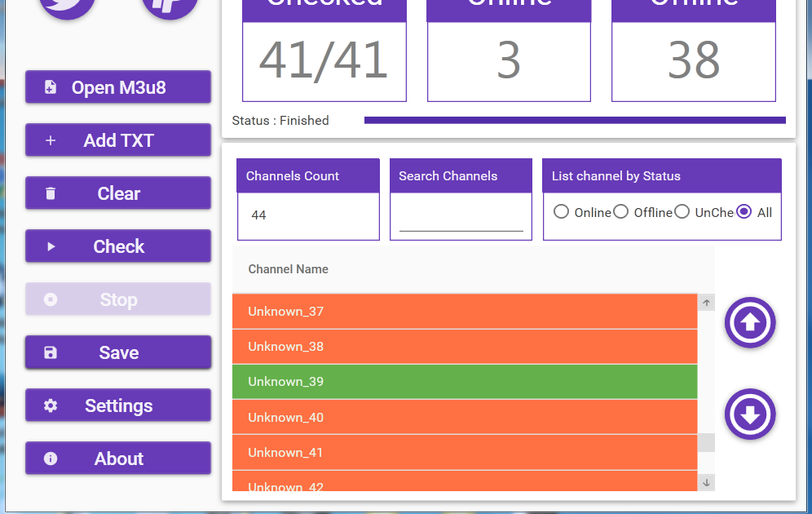812x514 pixels.
Task: Select the Offline status radio button
Action: (620, 210)
